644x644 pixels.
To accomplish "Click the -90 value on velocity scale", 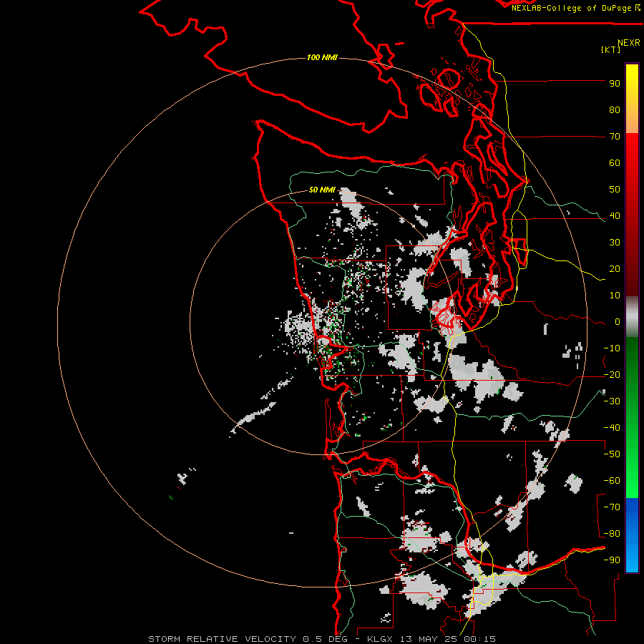I will pyautogui.click(x=612, y=560).
